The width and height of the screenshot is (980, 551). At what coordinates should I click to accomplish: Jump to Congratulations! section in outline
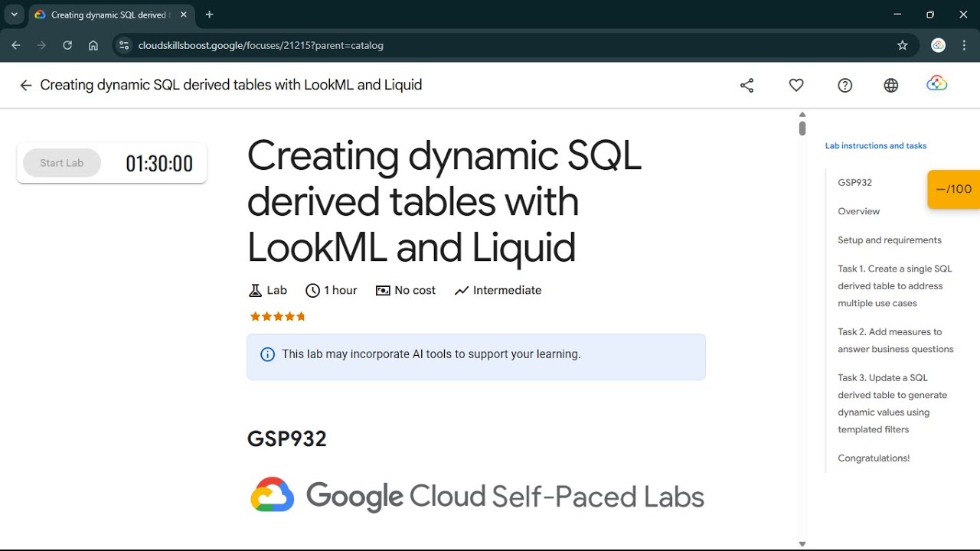click(874, 458)
